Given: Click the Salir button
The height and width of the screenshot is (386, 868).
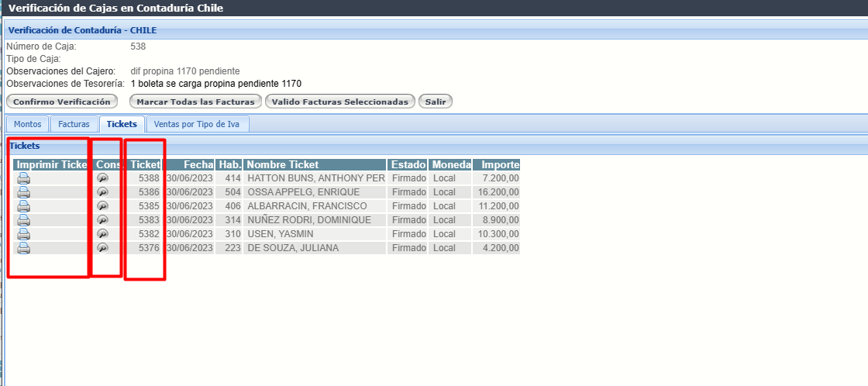Looking at the screenshot, I should (435, 102).
